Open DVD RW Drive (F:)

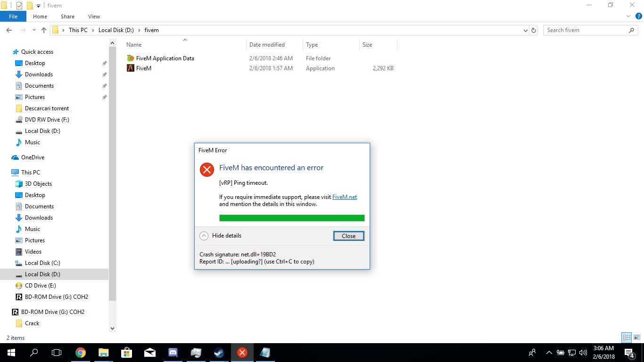click(x=47, y=120)
